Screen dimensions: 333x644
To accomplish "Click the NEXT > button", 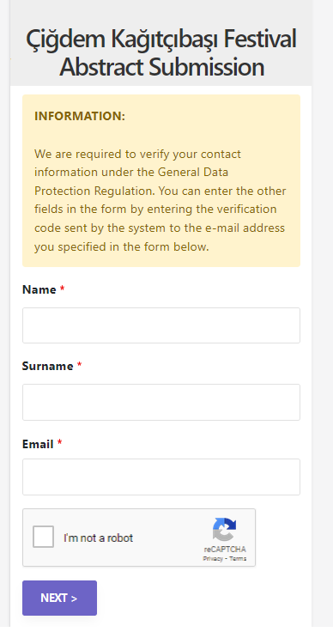I will (59, 598).
